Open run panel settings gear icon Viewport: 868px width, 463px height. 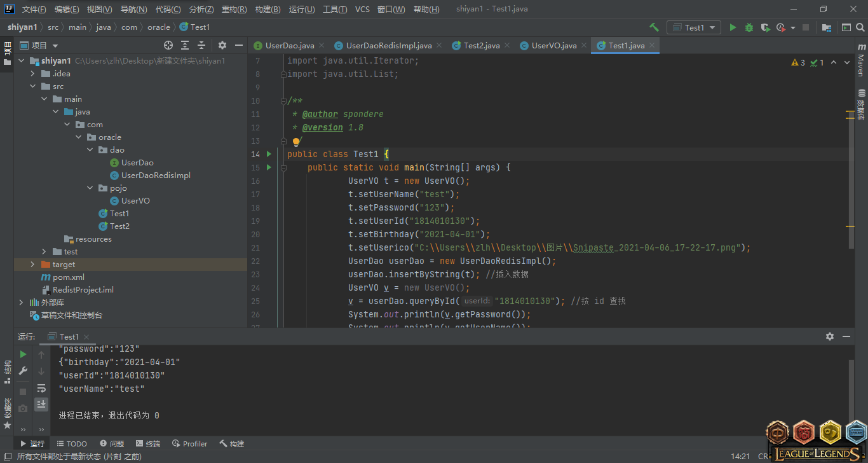(x=829, y=336)
